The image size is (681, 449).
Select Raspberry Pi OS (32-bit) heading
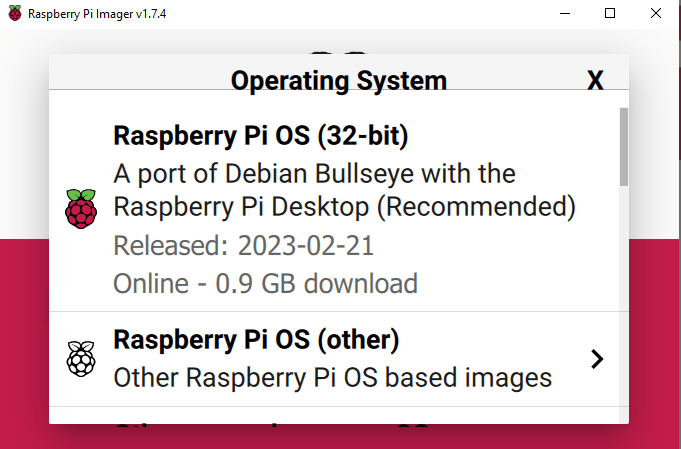coord(261,135)
